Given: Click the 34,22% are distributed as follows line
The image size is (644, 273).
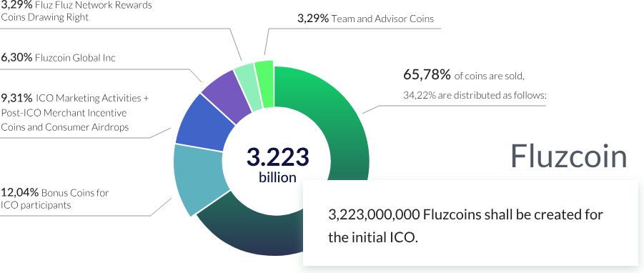Looking at the screenshot, I should pyautogui.click(x=475, y=96).
